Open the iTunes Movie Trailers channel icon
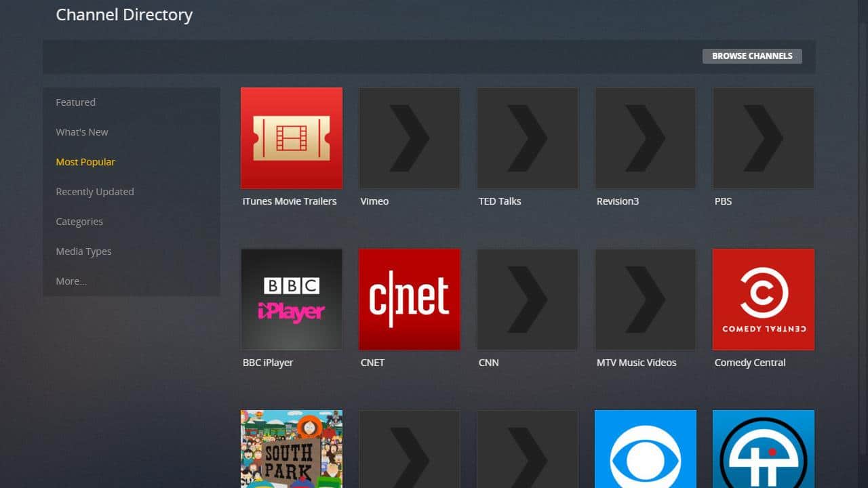This screenshot has width=868, height=488. click(292, 138)
